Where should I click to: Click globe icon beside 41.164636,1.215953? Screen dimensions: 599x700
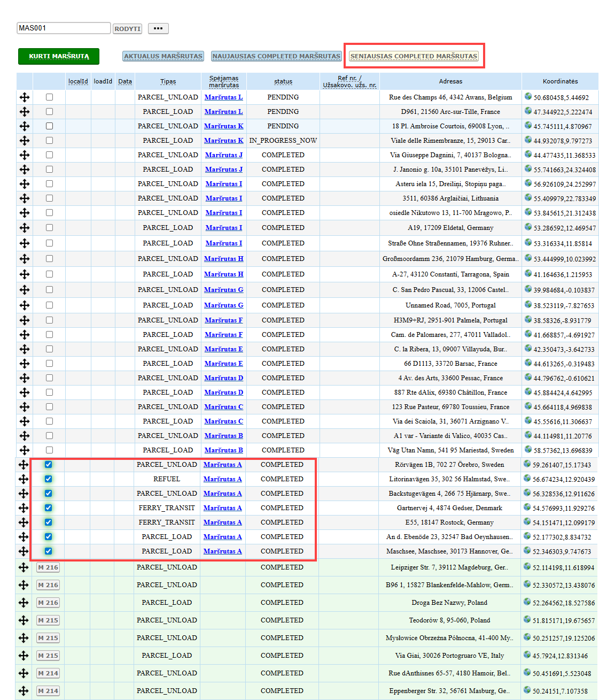pos(528,274)
